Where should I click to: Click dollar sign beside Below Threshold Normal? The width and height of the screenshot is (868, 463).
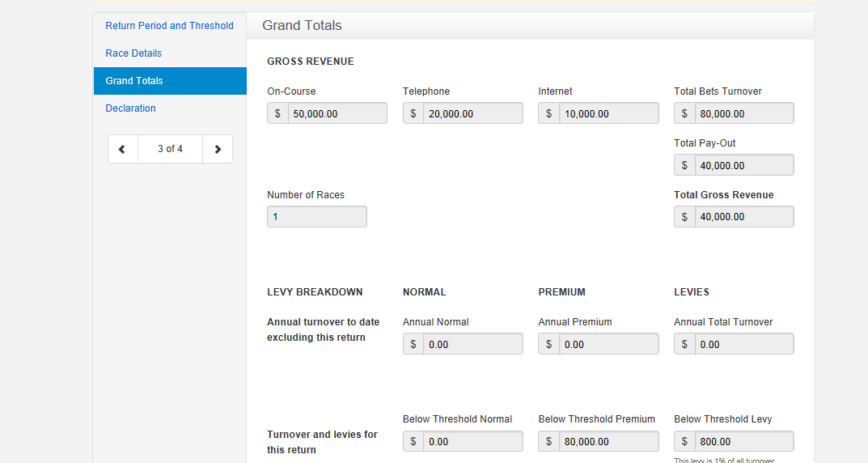click(x=413, y=441)
